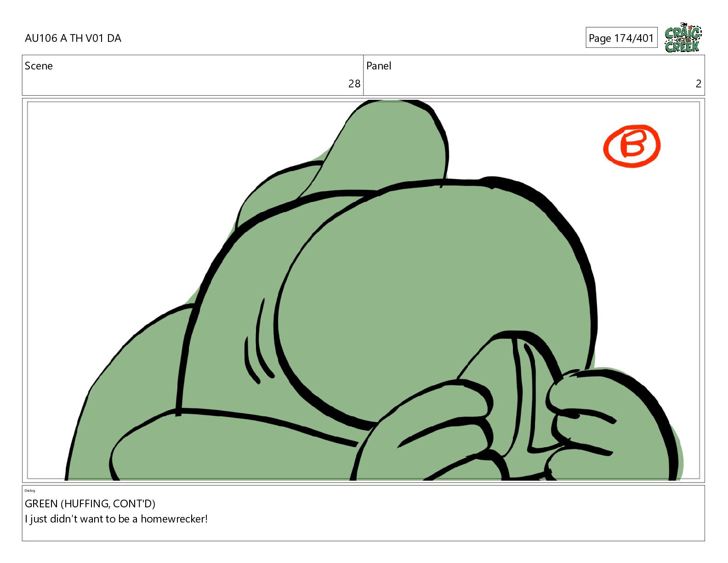The width and height of the screenshot is (728, 563).
Task: Click the Panel label
Action: pyautogui.click(x=379, y=66)
